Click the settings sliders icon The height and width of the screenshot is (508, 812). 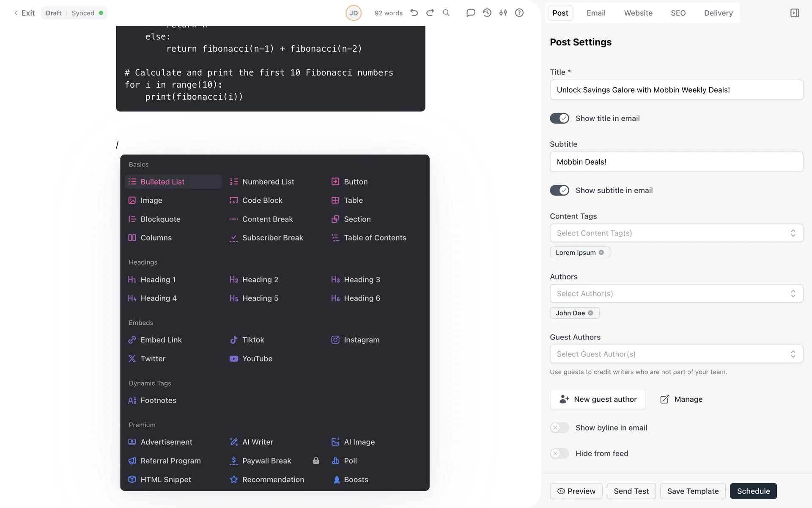coord(503,13)
